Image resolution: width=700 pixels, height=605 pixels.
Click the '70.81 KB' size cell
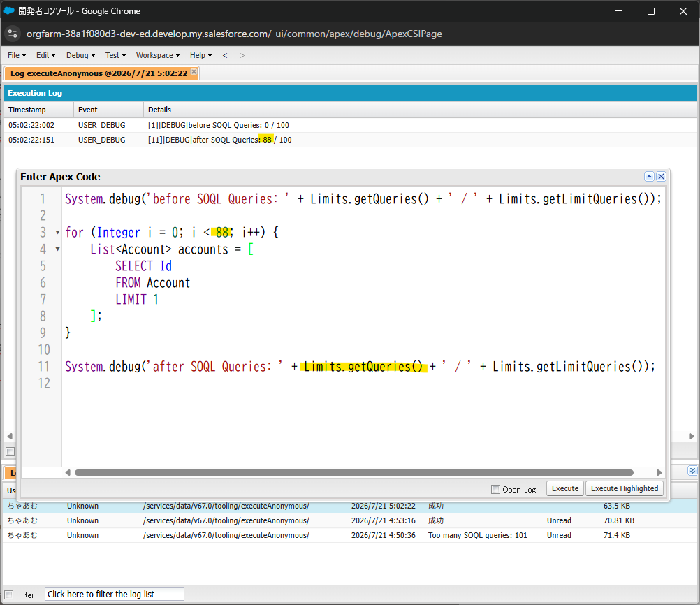tap(619, 520)
